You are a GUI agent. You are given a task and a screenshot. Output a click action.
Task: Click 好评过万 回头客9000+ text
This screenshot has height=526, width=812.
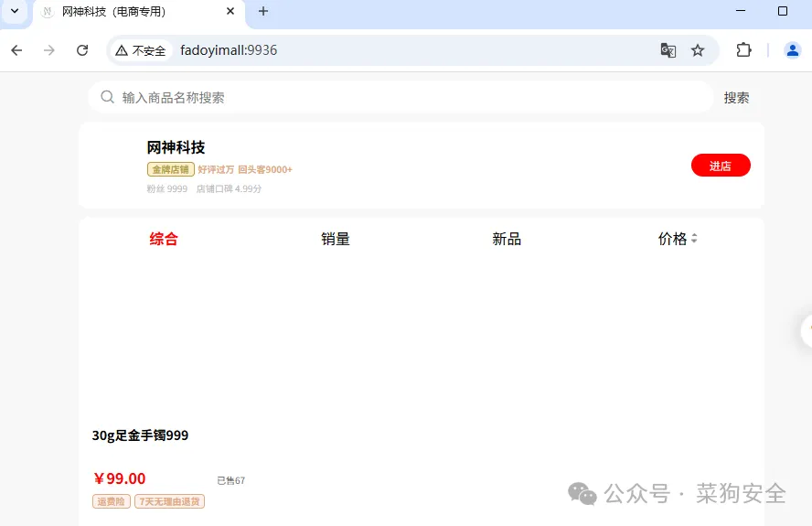pos(245,169)
